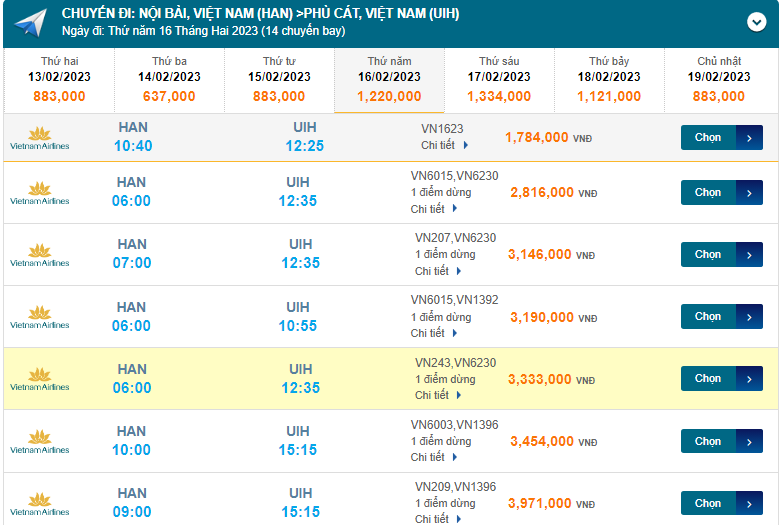Click Vietnam Airlines logo on VN1623 row

click(x=40, y=138)
